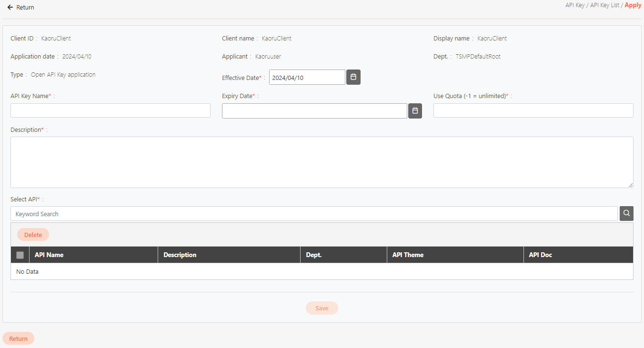Click inside the Description text area
This screenshot has width=644, height=348.
(x=322, y=162)
